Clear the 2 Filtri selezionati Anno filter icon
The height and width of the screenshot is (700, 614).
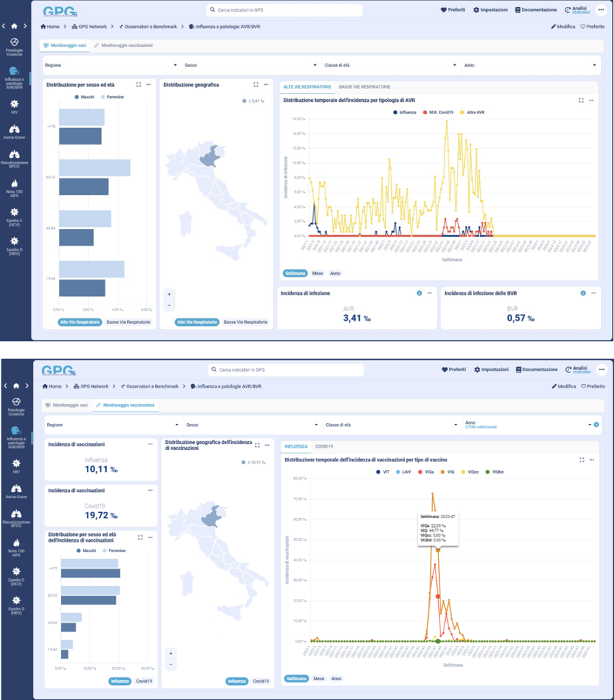596,425
